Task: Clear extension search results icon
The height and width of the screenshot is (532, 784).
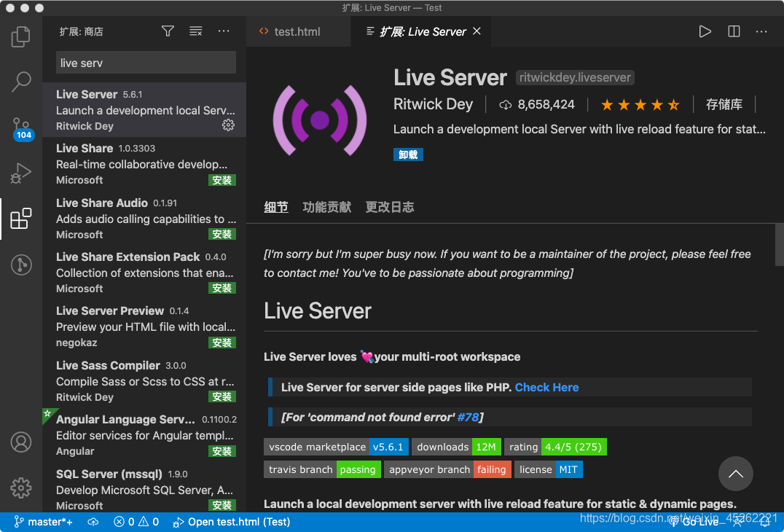Action: pyautogui.click(x=195, y=31)
